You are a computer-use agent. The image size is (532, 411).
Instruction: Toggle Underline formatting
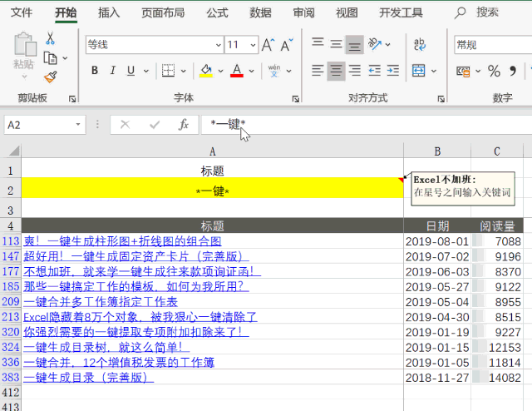(131, 71)
